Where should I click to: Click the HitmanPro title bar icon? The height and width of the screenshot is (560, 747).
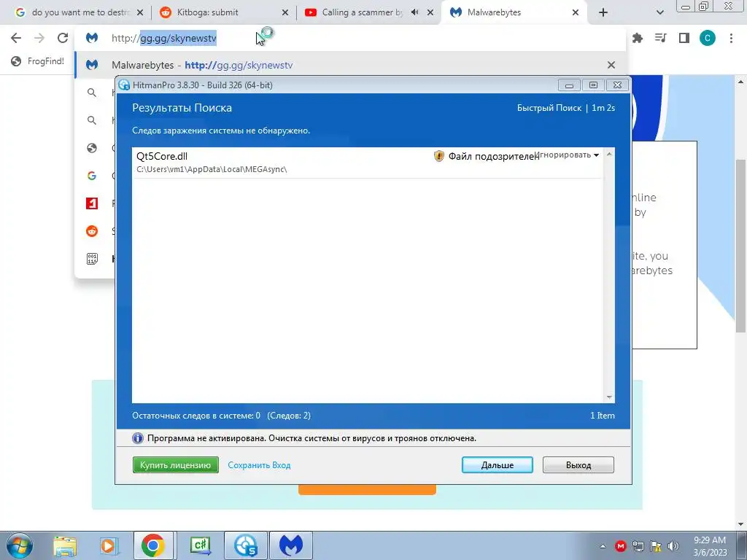point(124,85)
